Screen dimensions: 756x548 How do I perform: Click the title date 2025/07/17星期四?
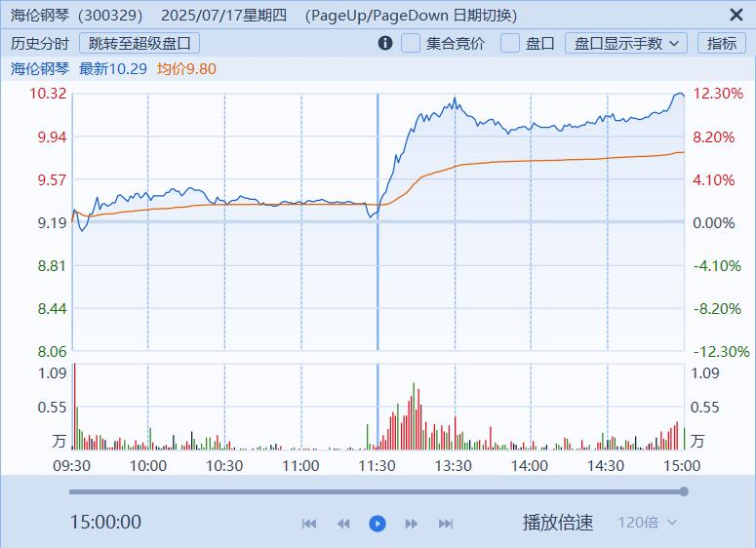(x=223, y=15)
